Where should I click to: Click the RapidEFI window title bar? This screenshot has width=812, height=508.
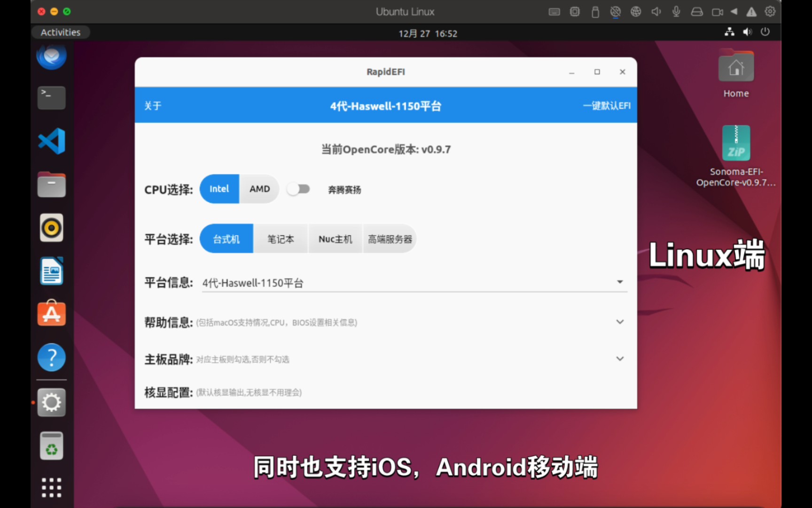pos(386,71)
